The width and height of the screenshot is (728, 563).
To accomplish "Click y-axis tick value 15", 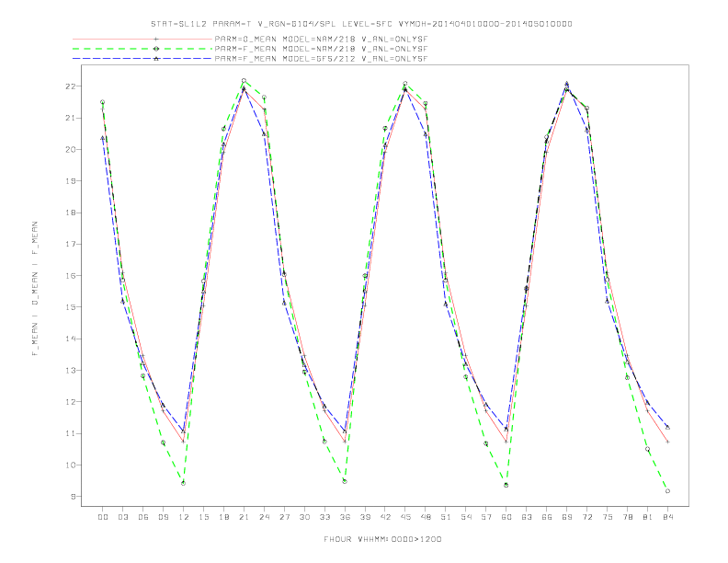I will (71, 307).
